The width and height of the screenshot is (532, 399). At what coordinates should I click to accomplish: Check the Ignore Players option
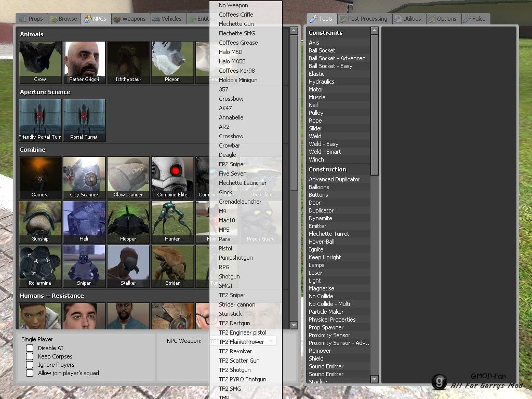pos(30,365)
